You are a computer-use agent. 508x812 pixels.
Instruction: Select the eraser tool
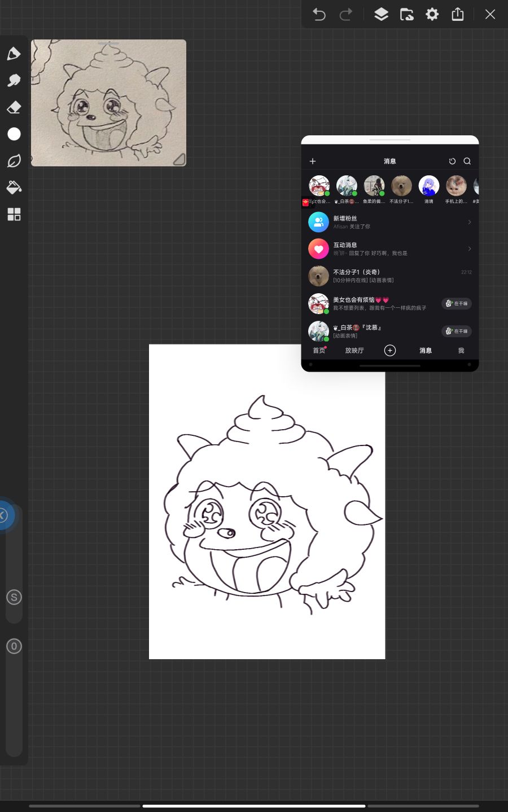tap(14, 107)
